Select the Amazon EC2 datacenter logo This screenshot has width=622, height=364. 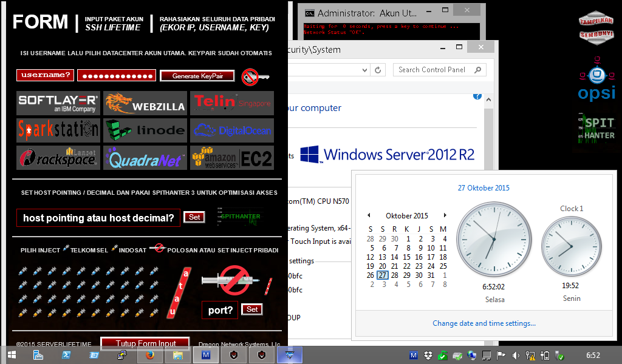coord(231,158)
